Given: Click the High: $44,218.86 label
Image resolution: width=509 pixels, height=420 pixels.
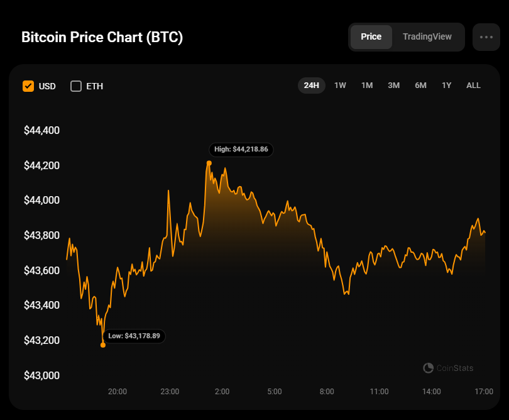Looking at the screenshot, I should (241, 150).
